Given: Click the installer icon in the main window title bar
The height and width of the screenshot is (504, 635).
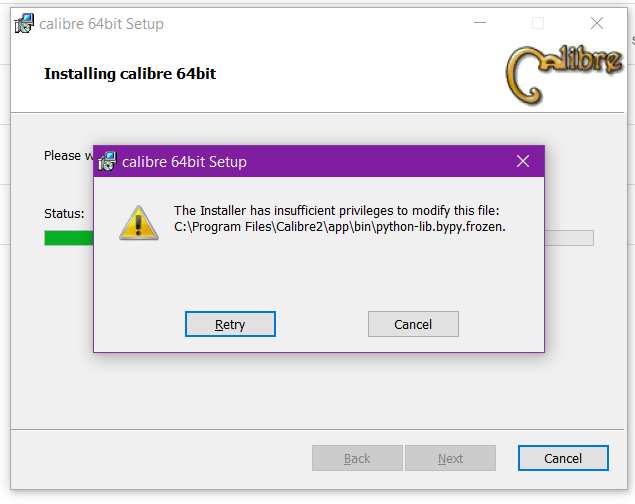Looking at the screenshot, I should (24, 23).
